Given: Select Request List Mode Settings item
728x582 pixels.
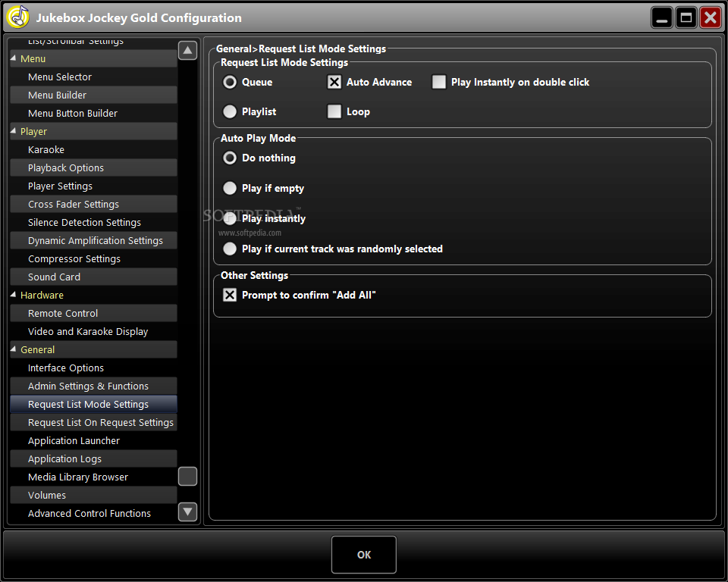Looking at the screenshot, I should click(93, 404).
